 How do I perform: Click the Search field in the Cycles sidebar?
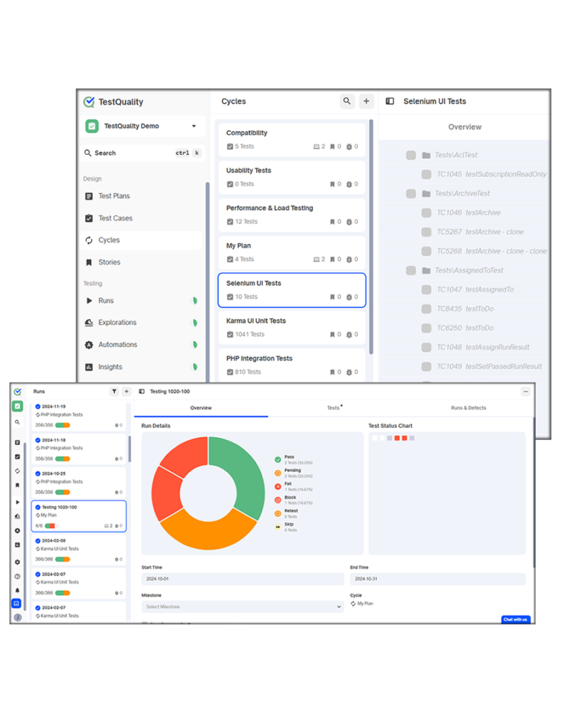click(x=143, y=153)
